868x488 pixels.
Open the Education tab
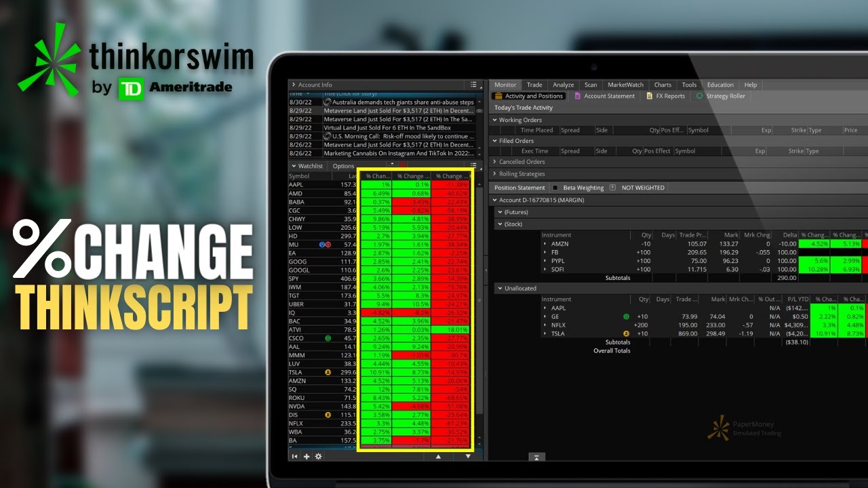pyautogui.click(x=720, y=85)
